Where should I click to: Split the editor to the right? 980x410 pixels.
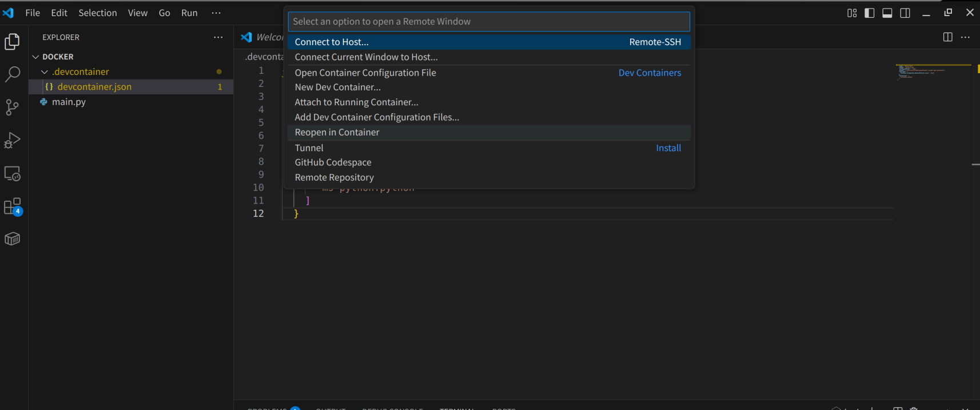point(948,37)
